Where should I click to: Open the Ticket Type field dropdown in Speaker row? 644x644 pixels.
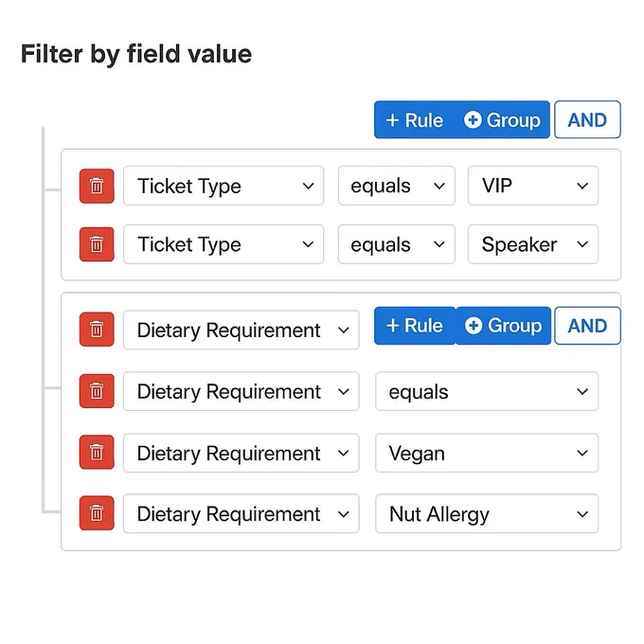[224, 244]
